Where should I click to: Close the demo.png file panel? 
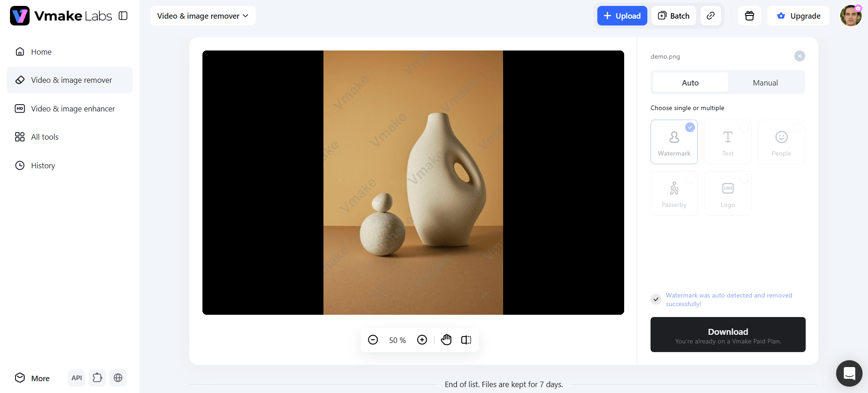(x=799, y=56)
